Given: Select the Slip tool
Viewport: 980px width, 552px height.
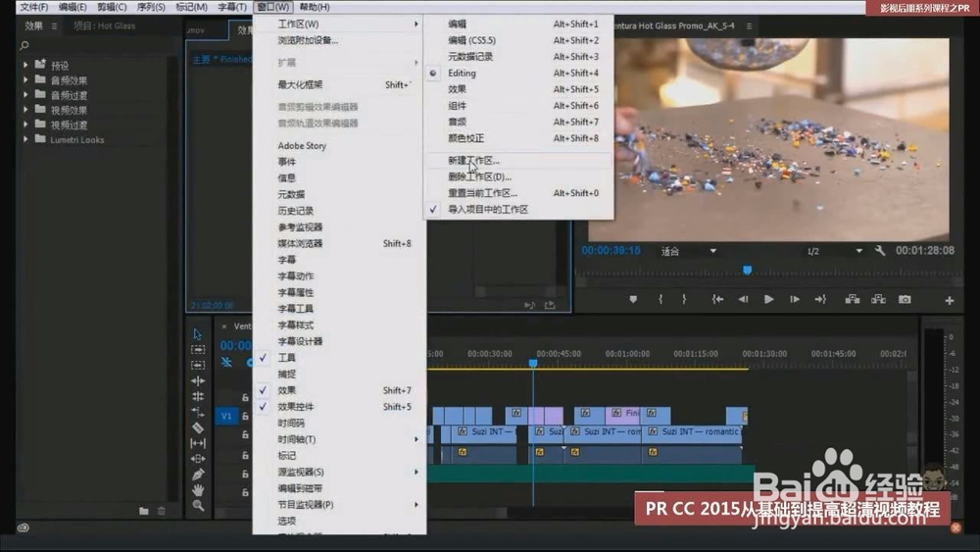Looking at the screenshot, I should click(198, 443).
